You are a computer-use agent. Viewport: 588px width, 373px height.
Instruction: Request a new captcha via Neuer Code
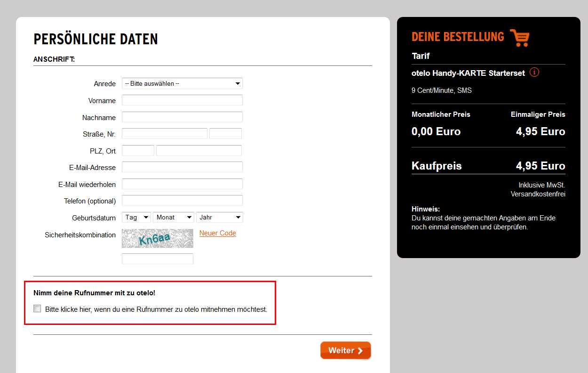(x=218, y=233)
